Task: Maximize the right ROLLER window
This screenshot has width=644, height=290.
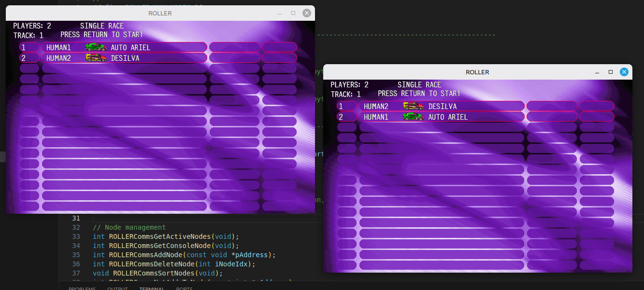Action: pos(611,72)
